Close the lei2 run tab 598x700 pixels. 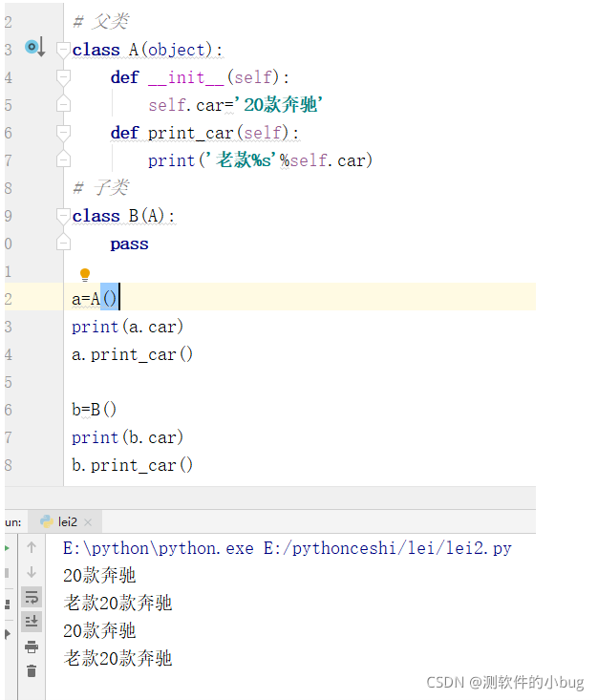[88, 521]
